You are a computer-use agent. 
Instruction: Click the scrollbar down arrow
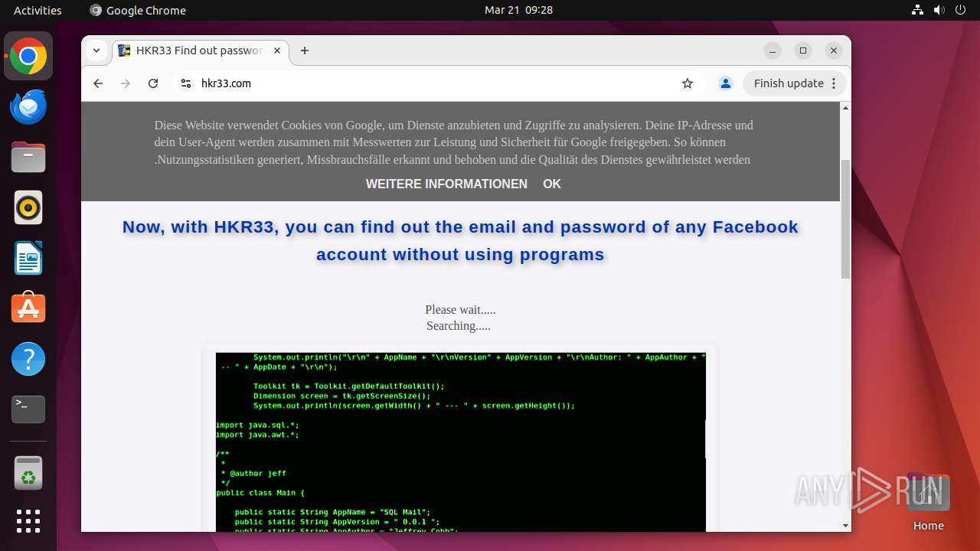click(x=845, y=526)
